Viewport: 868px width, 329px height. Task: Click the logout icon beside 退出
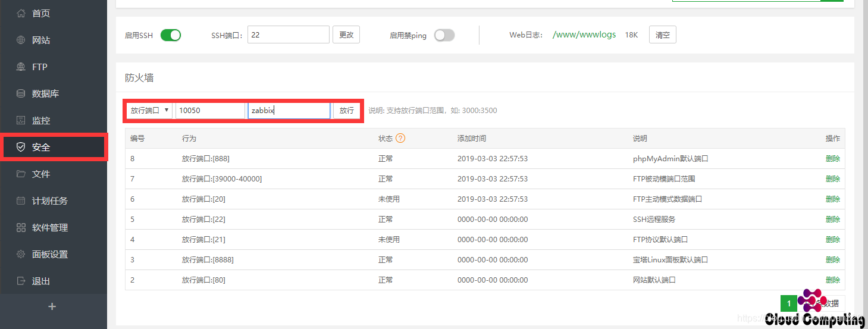(x=21, y=281)
